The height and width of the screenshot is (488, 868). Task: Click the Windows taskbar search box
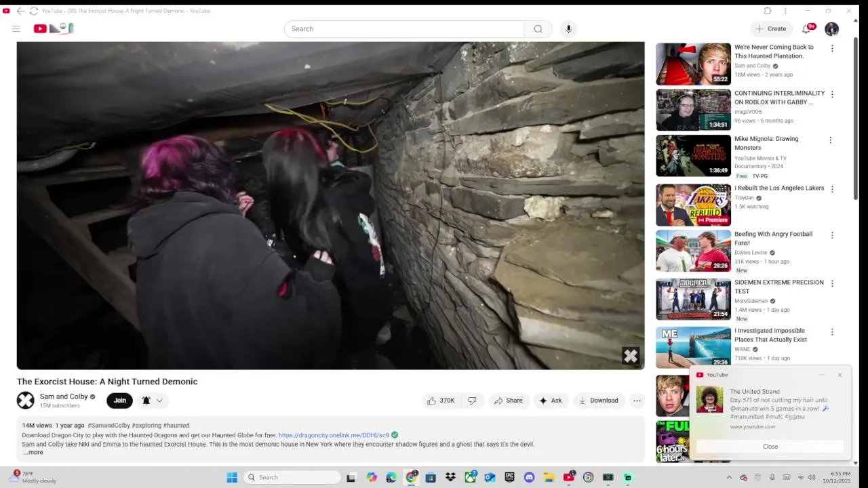click(x=292, y=477)
